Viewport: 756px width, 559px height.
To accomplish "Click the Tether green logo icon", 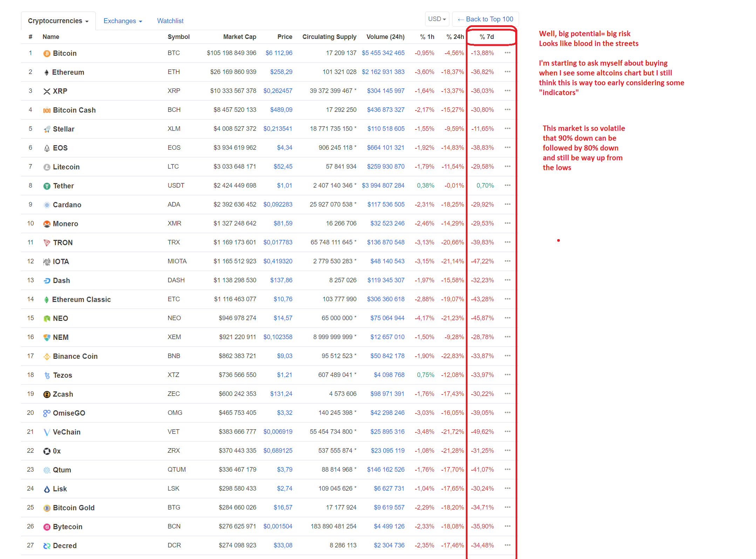I will [47, 186].
